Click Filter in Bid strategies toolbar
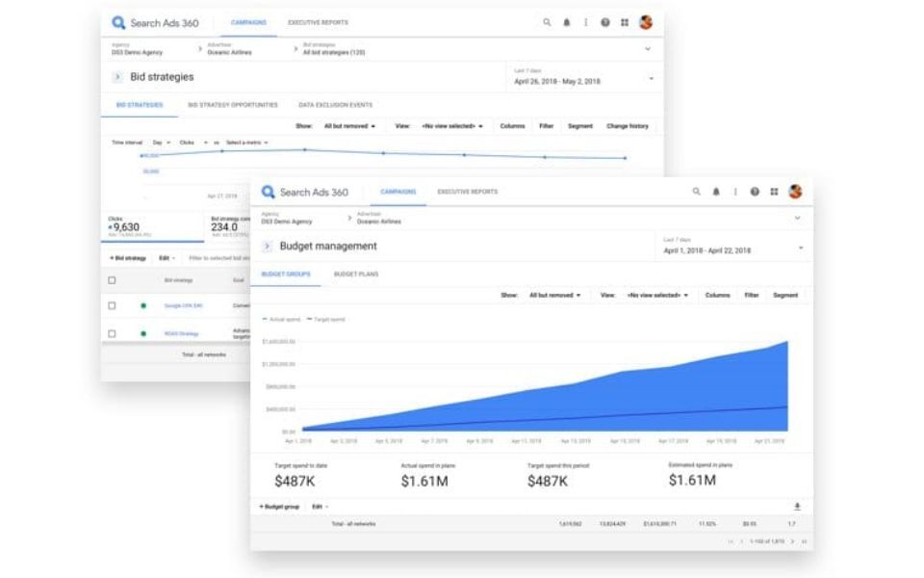 (x=547, y=126)
